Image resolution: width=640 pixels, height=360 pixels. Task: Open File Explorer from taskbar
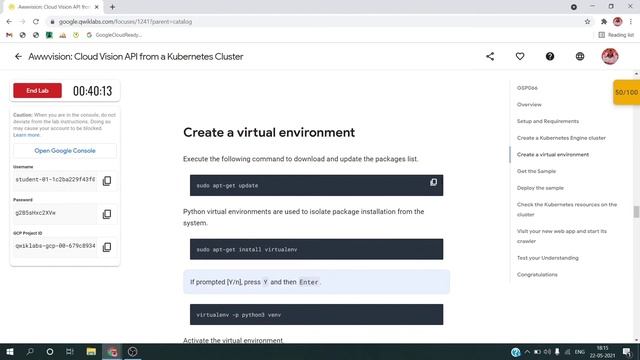(x=91, y=351)
